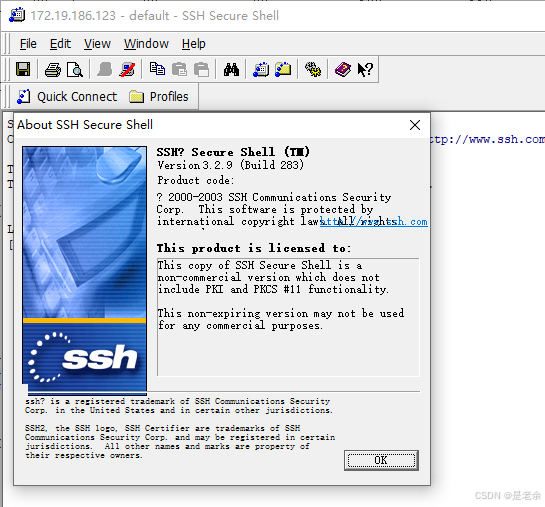Click OK in About dialog
The height and width of the screenshot is (507, 545).
click(x=381, y=460)
